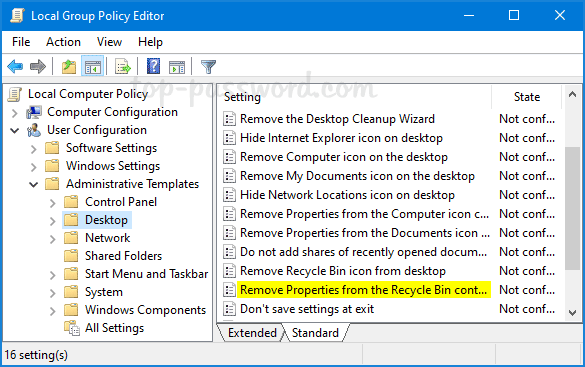Click policy icon beside Remove the Desktop Cleanup Wizard

coord(229,119)
